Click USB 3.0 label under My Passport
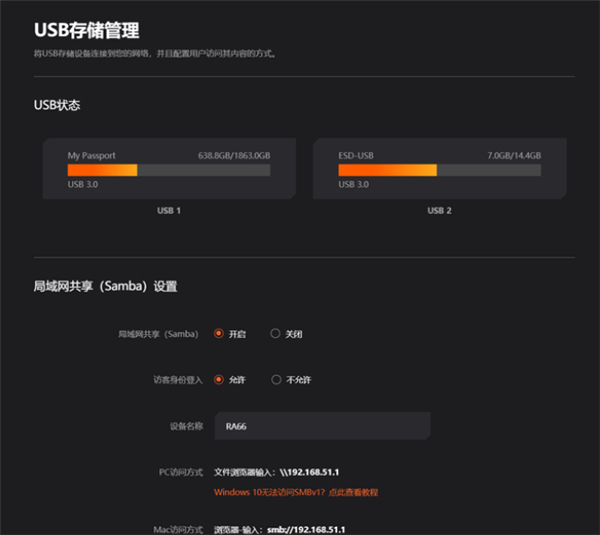 click(83, 185)
